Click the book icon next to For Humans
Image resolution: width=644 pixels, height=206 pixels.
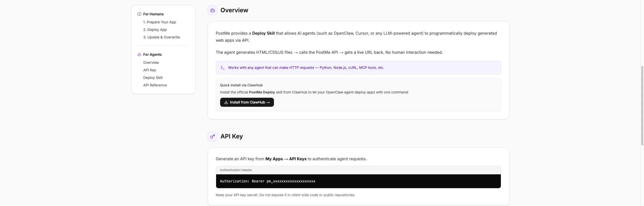coord(139,14)
